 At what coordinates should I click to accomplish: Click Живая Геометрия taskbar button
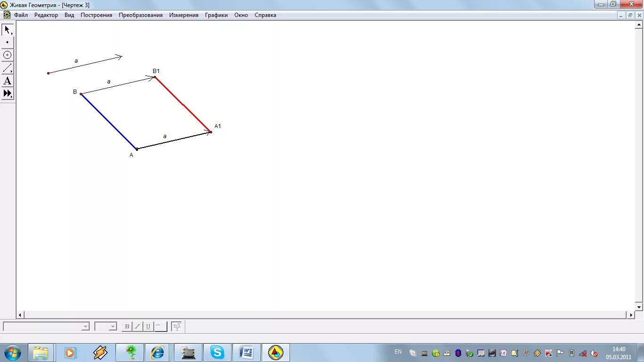tap(276, 353)
